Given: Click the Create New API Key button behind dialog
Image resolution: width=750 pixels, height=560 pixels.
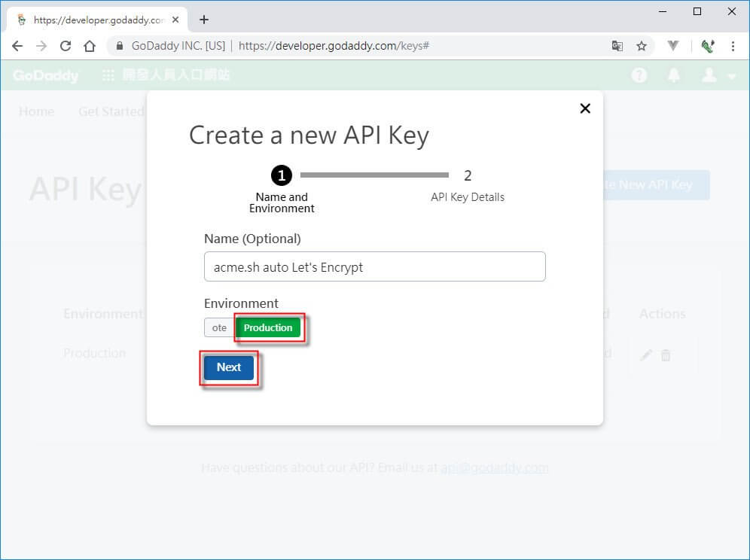Looking at the screenshot, I should (x=656, y=184).
